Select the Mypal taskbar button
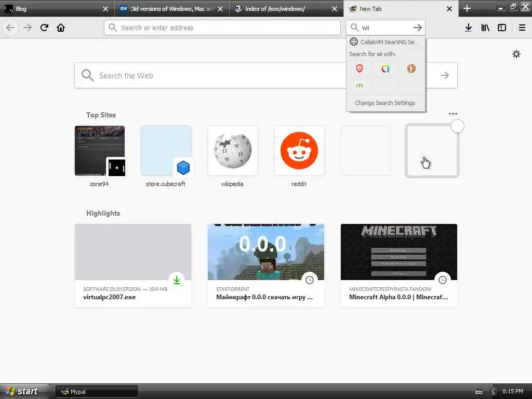This screenshot has height=399, width=532. tap(97, 392)
